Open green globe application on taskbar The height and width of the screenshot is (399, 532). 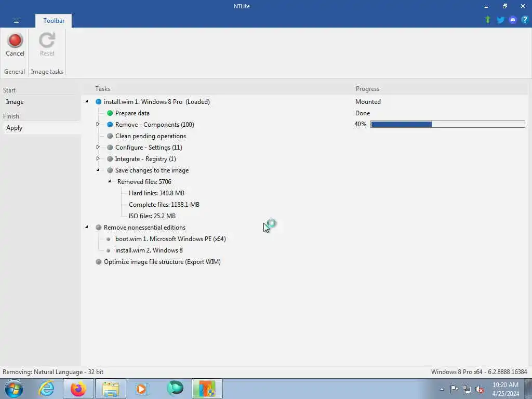[x=175, y=389]
